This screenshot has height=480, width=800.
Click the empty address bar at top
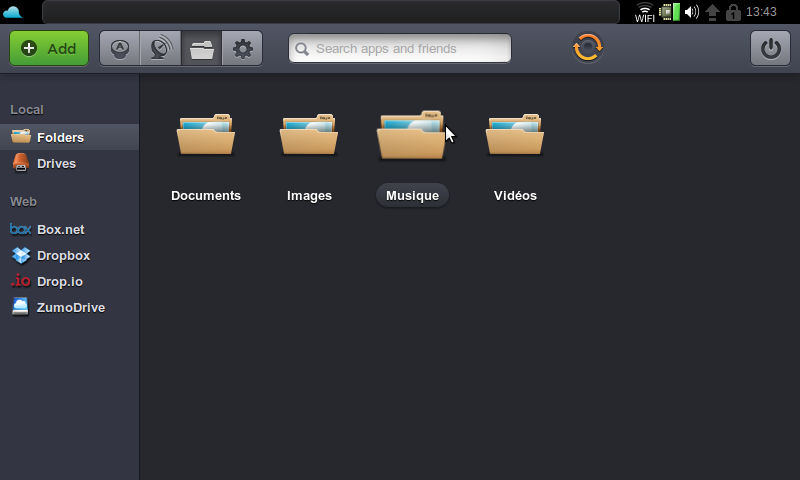click(331, 12)
